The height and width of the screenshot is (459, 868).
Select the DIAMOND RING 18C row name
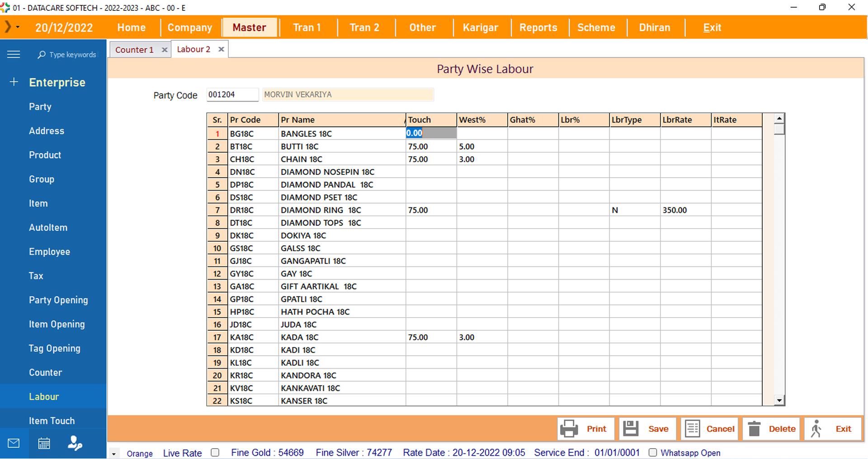342,210
